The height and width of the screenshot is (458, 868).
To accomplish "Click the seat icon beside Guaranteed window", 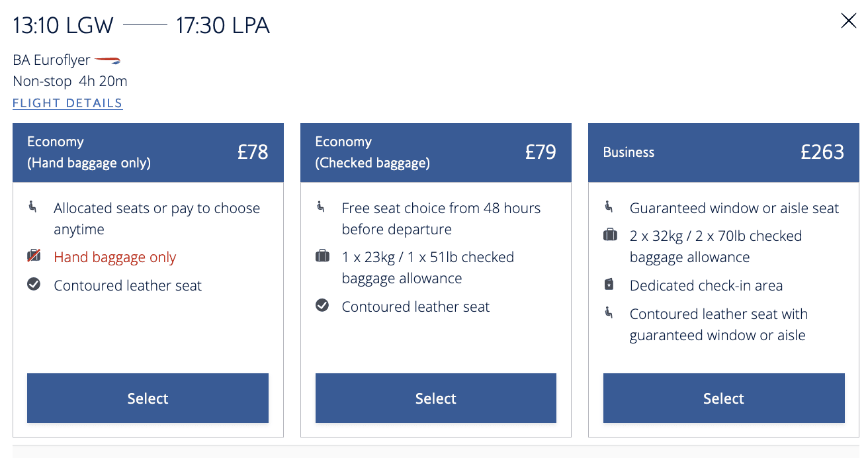I will pyautogui.click(x=609, y=207).
